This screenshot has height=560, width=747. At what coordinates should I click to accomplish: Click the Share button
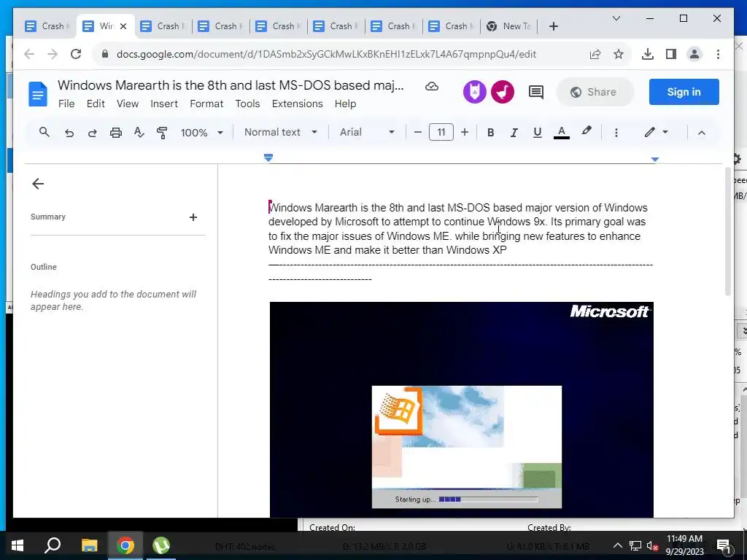595,92
